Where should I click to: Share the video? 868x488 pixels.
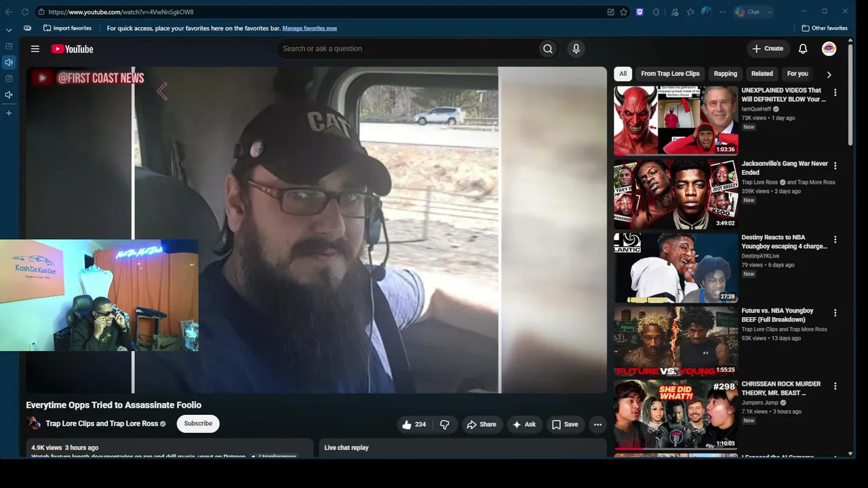pyautogui.click(x=481, y=424)
